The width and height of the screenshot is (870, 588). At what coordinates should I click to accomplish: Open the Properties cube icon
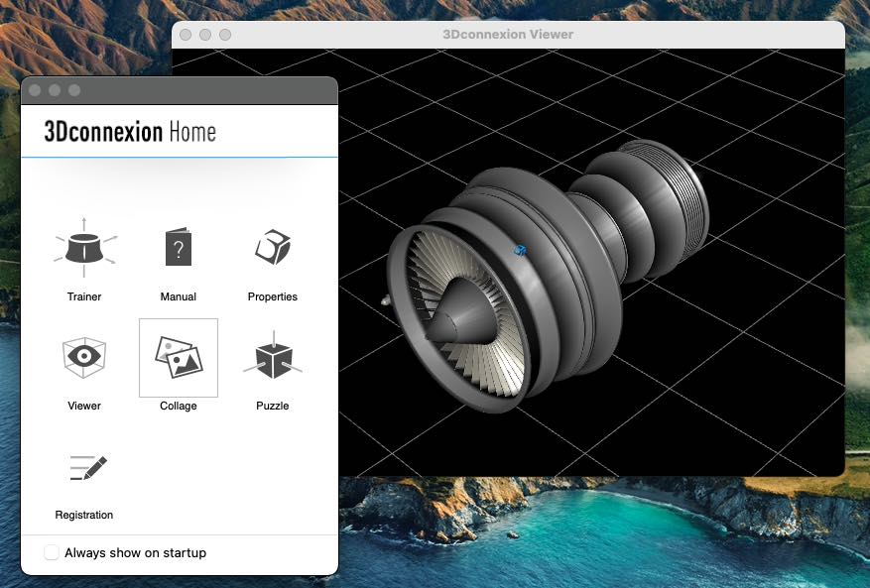click(x=273, y=247)
